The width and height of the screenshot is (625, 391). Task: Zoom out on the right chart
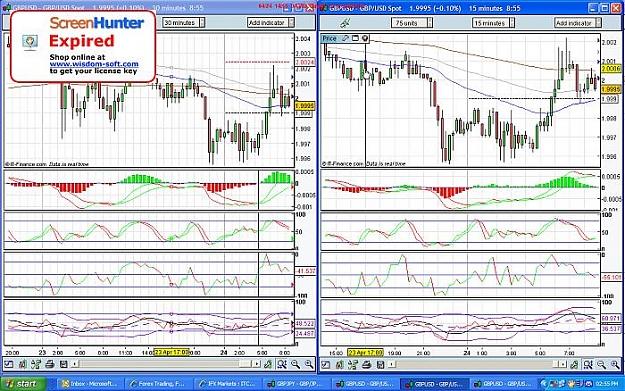pyautogui.click(x=601, y=364)
